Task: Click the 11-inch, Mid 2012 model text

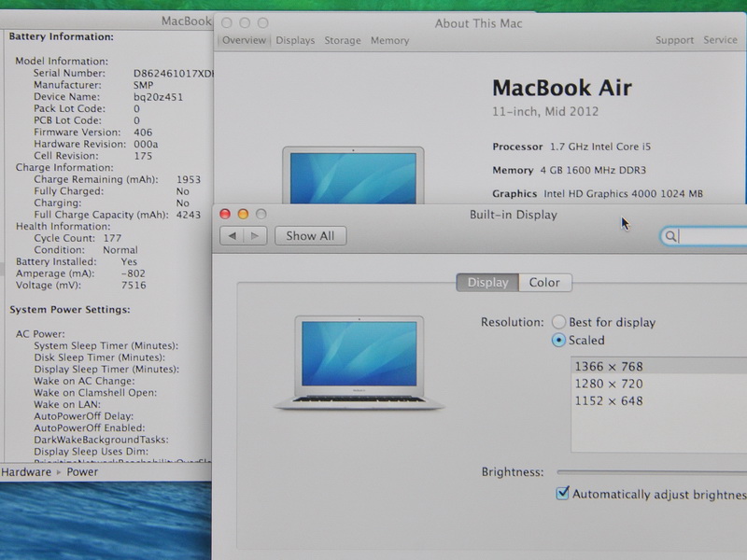Action: click(545, 111)
